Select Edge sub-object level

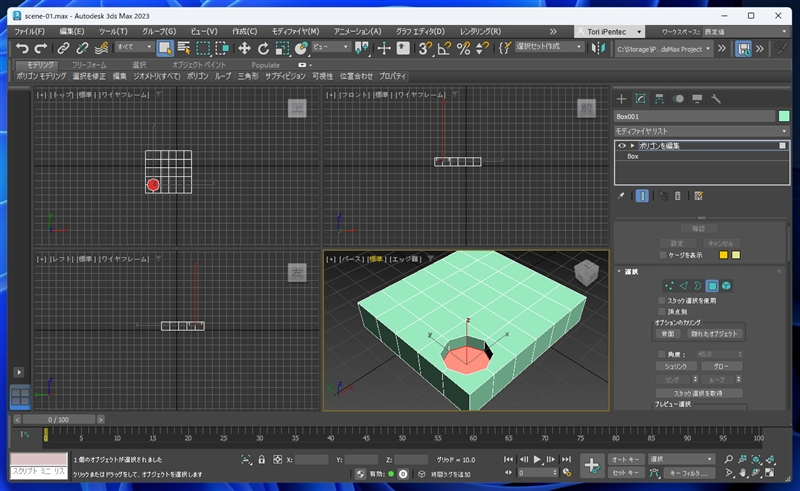pos(684,286)
